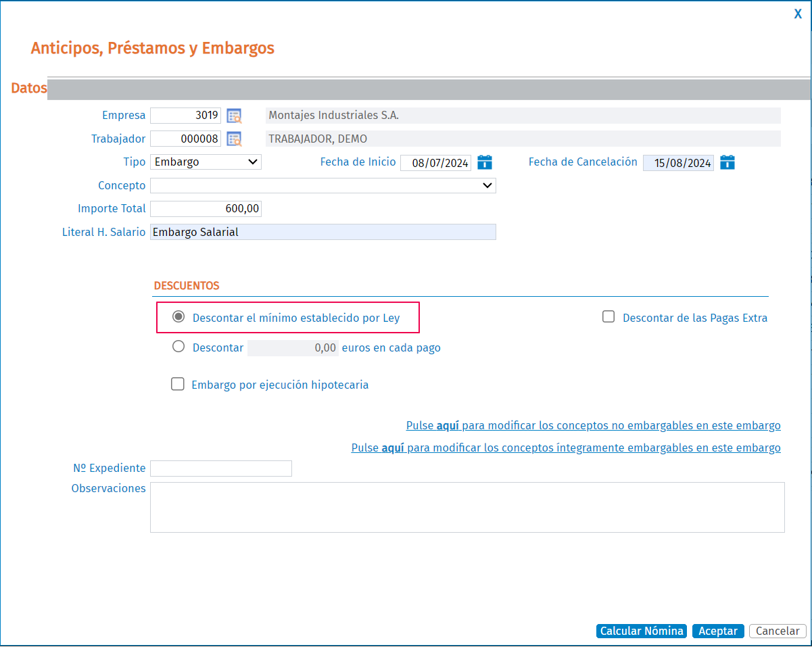812x647 pixels.
Task: Open link to modify conceptos no embargables
Action: point(593,426)
